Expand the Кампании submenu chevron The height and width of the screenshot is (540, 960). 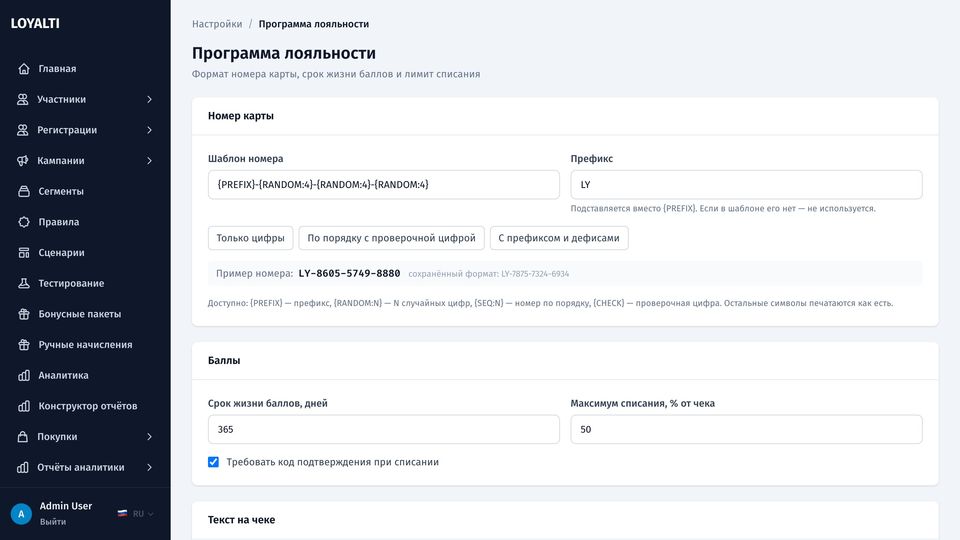(x=149, y=160)
